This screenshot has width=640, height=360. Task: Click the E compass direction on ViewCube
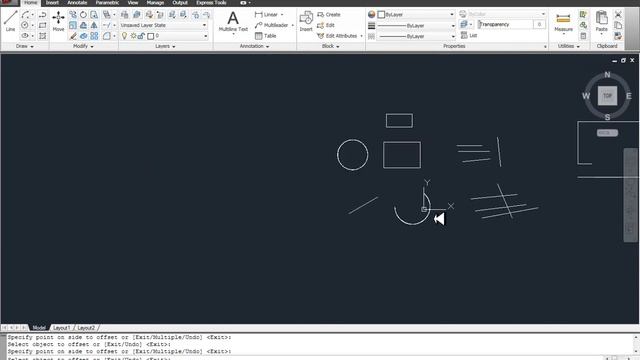pyautogui.click(x=629, y=96)
